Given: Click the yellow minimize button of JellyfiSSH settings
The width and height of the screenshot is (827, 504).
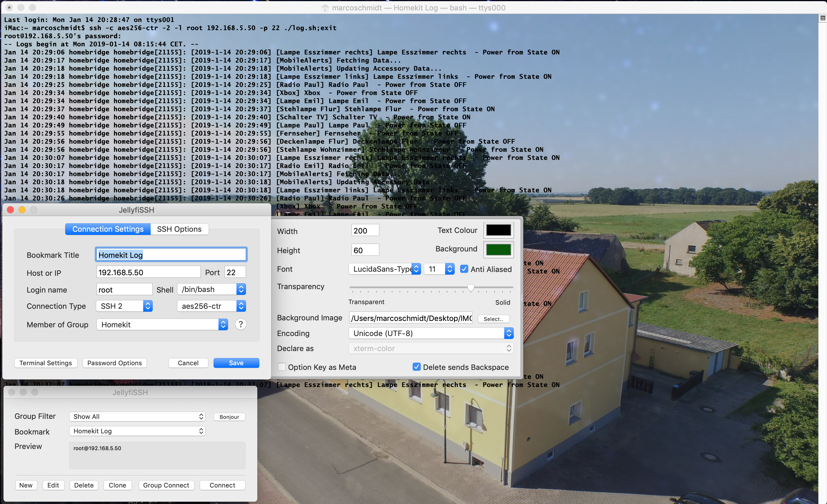Looking at the screenshot, I should (22, 210).
